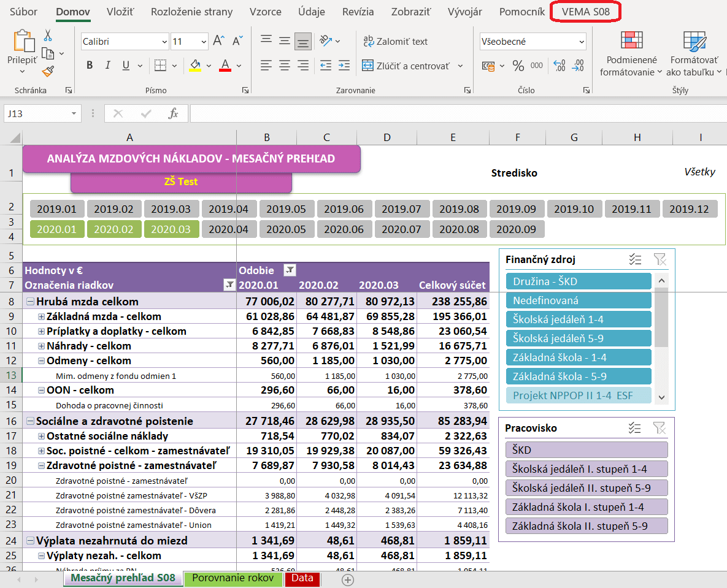Viewport: 727px width, 588px height.
Task: Select the ŠKD Pracovisko slicer button
Action: click(587, 450)
